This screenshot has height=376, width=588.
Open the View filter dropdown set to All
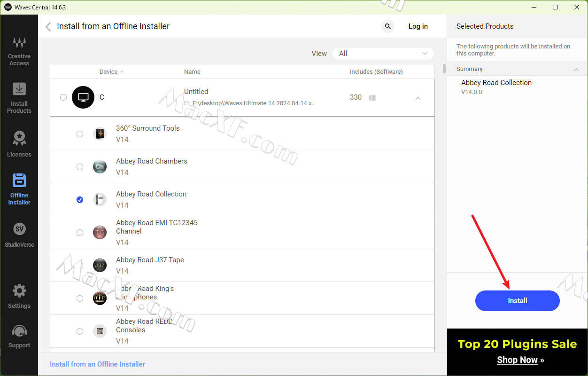[x=383, y=54]
